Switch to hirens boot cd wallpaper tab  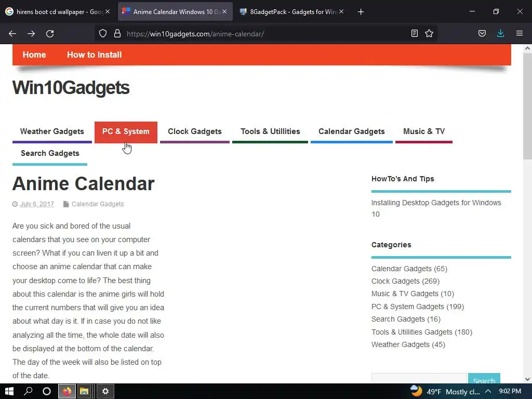coord(58,11)
